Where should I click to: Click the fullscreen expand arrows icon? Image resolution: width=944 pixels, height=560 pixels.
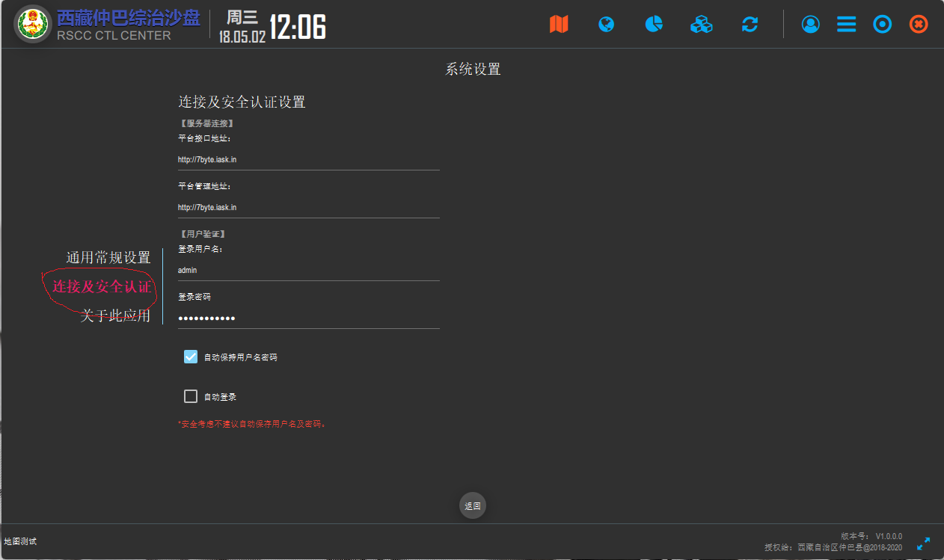924,544
